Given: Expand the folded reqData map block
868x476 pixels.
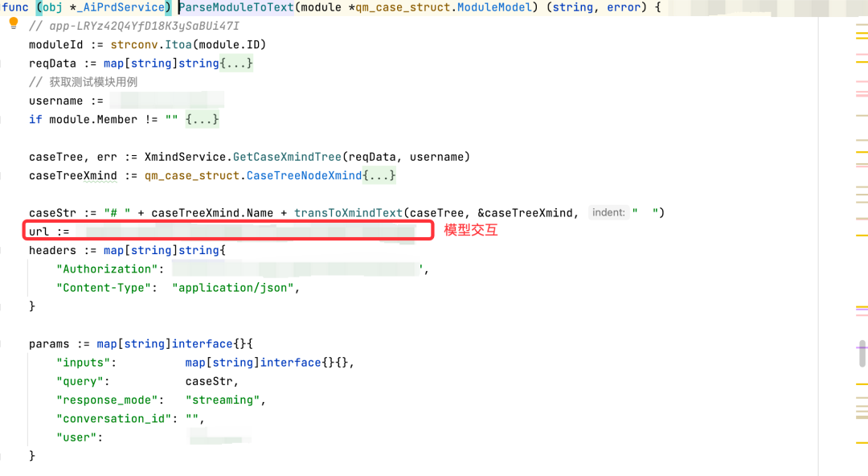Looking at the screenshot, I should click(x=236, y=64).
